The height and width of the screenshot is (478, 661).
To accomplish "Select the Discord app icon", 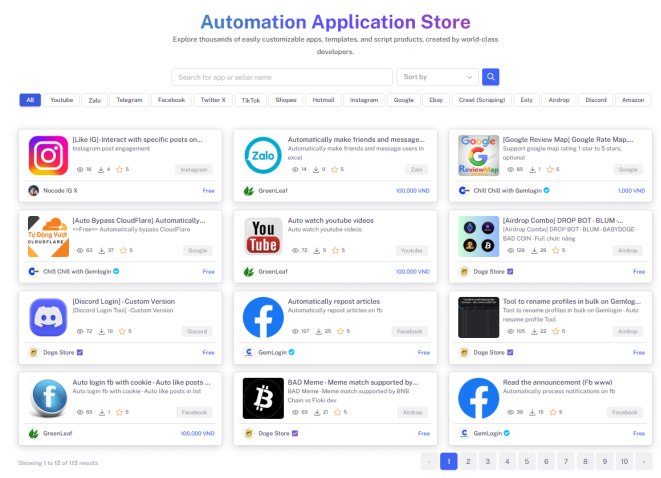I will pos(48,317).
